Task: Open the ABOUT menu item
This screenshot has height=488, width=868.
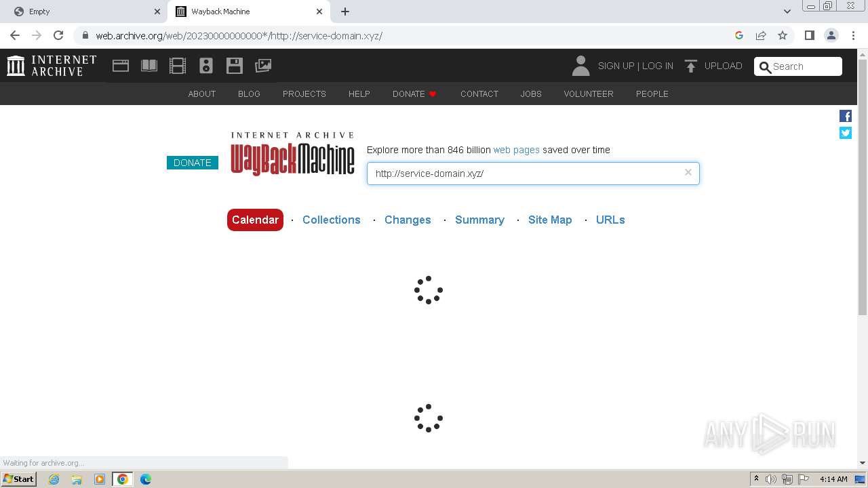Action: click(202, 94)
